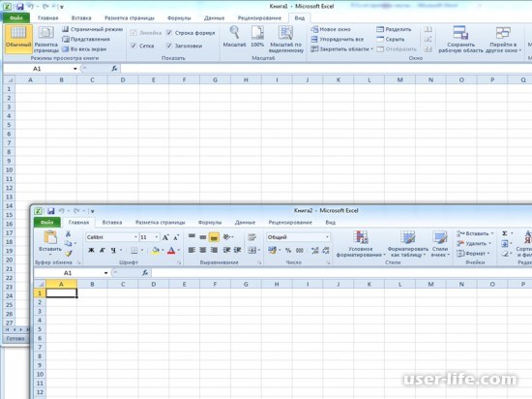Toggle Bold (Ж) in Книга2
Screen dimensions: 532x399
(x=91, y=250)
